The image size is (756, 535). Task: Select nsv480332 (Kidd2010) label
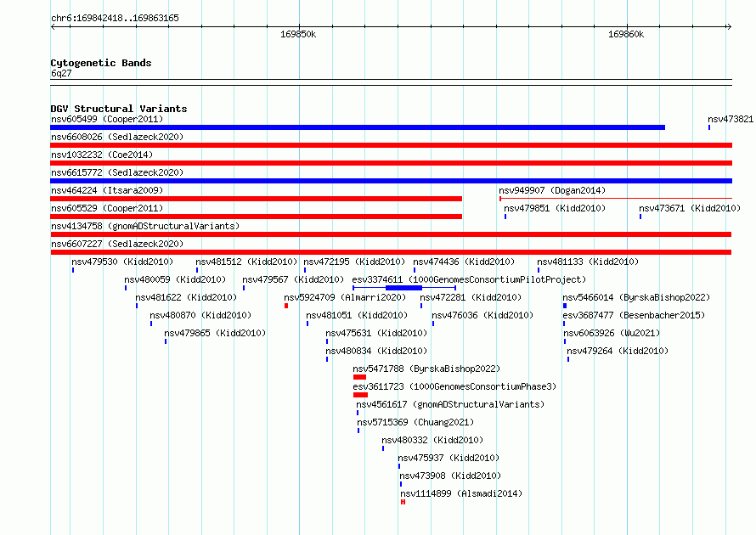click(x=432, y=440)
